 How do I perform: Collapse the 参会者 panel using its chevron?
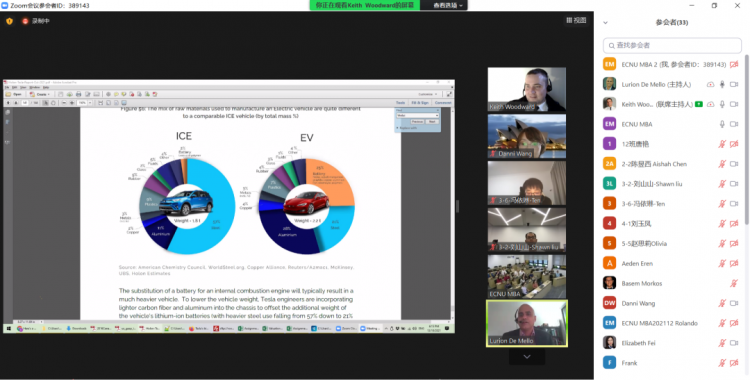click(605, 22)
